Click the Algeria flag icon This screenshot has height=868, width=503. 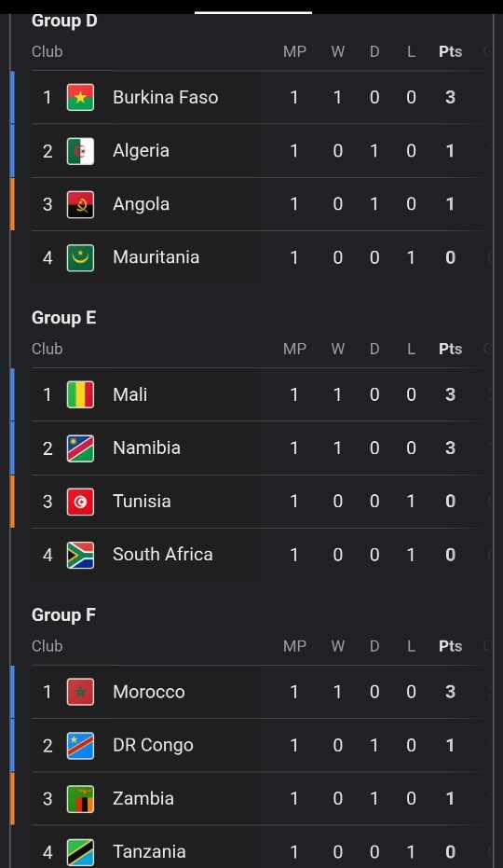[x=80, y=151]
